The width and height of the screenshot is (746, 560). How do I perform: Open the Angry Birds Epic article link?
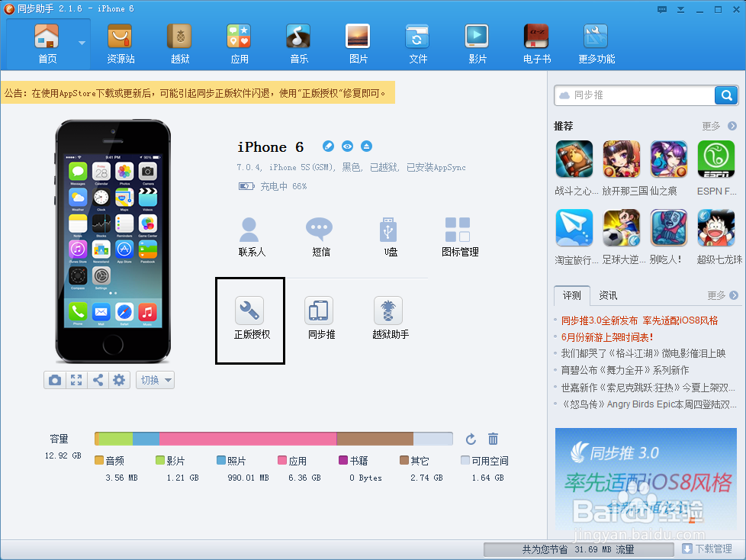(648, 404)
